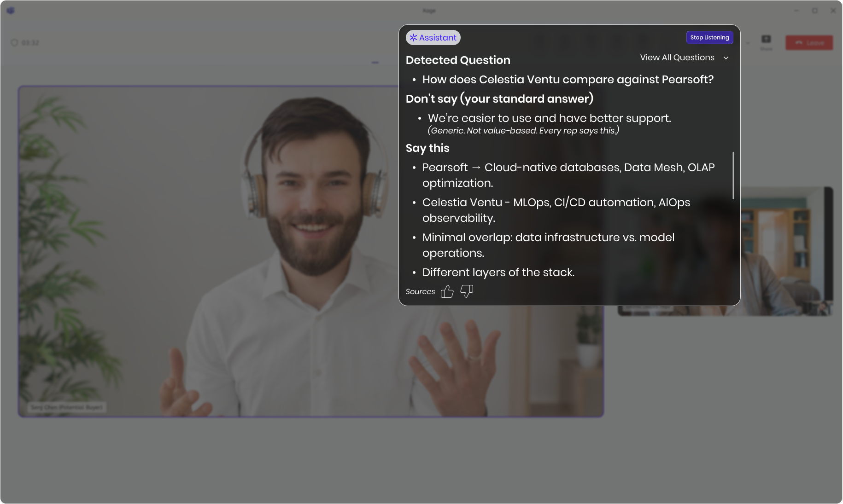The width and height of the screenshot is (843, 504).
Task: Close the meeting window
Action: coord(833,10)
